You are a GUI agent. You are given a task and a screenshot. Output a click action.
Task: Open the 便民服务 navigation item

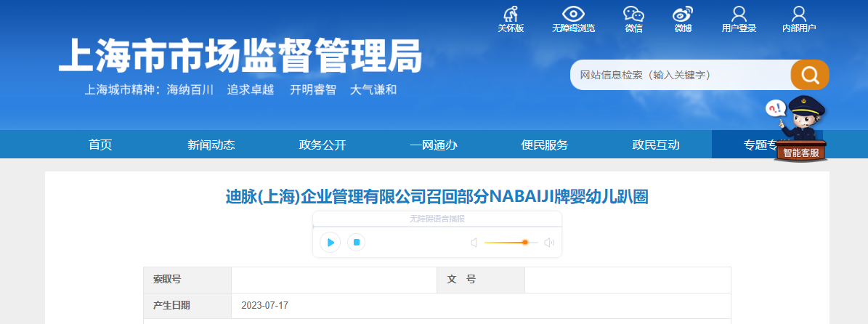[545, 145]
